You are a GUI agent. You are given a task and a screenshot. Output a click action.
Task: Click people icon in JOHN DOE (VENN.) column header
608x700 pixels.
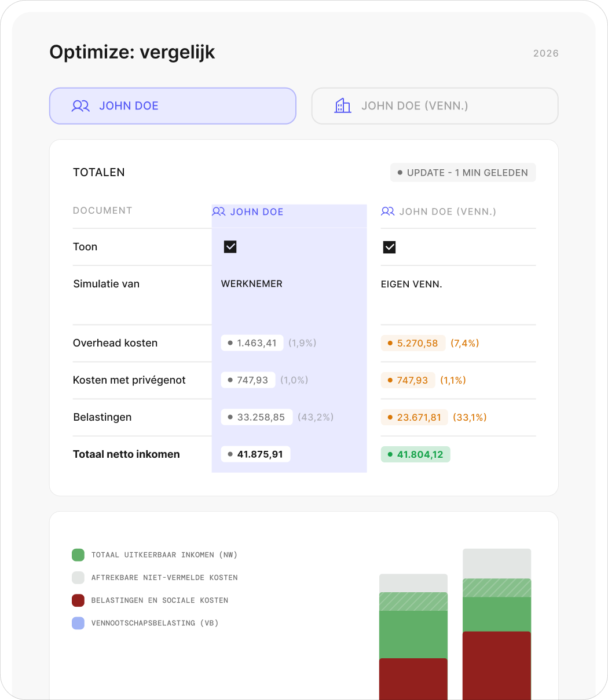(388, 212)
